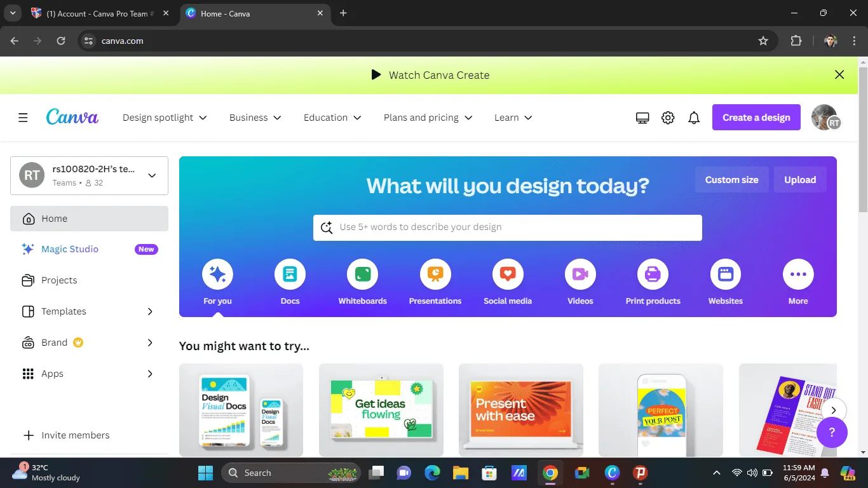
Task: Open File Explorer from taskbar
Action: click(x=460, y=473)
